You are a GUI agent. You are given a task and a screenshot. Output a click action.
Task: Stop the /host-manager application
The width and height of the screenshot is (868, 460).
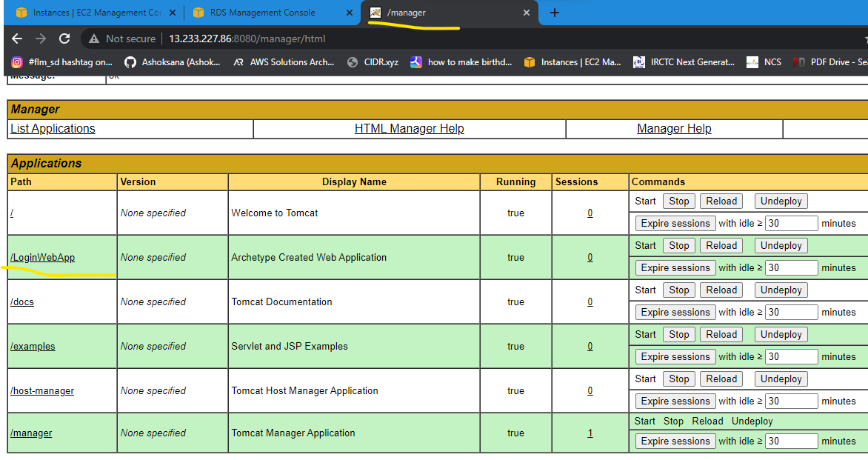coord(678,379)
